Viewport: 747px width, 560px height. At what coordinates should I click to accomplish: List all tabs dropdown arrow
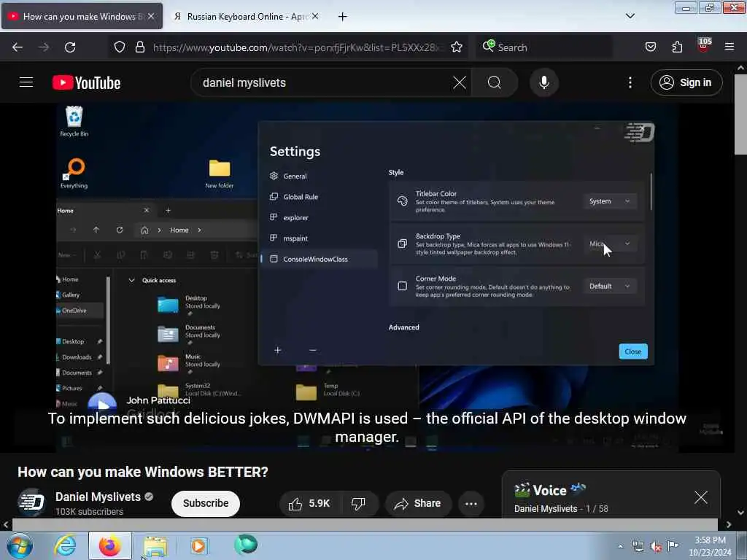tap(630, 16)
